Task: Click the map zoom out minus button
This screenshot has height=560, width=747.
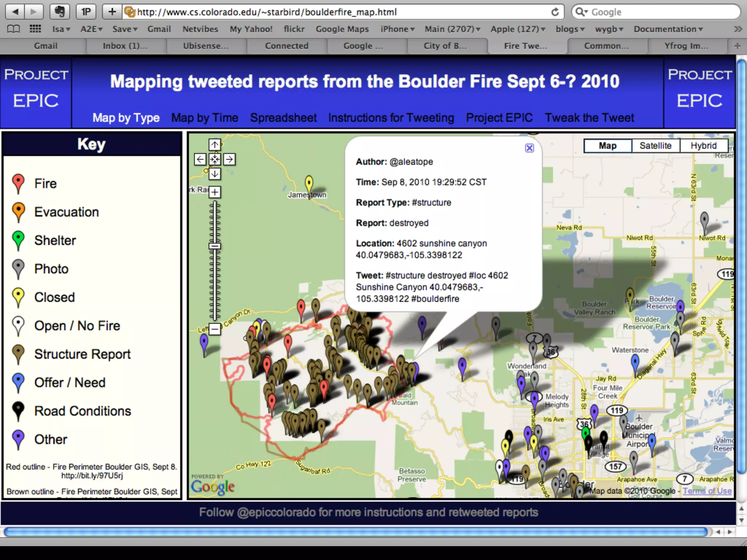Action: click(214, 329)
